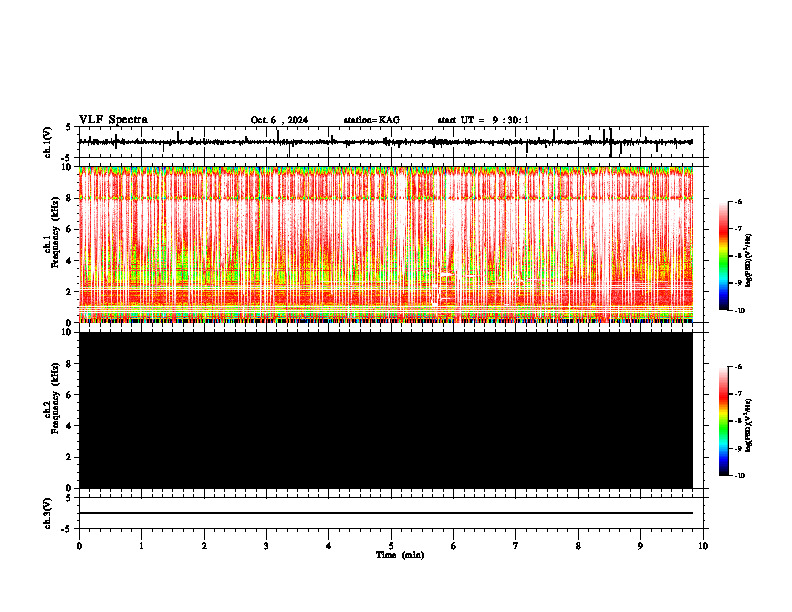This screenshot has height=612, width=792.
Task: Click the "VLF Spectra" plot title
Action: [113, 120]
